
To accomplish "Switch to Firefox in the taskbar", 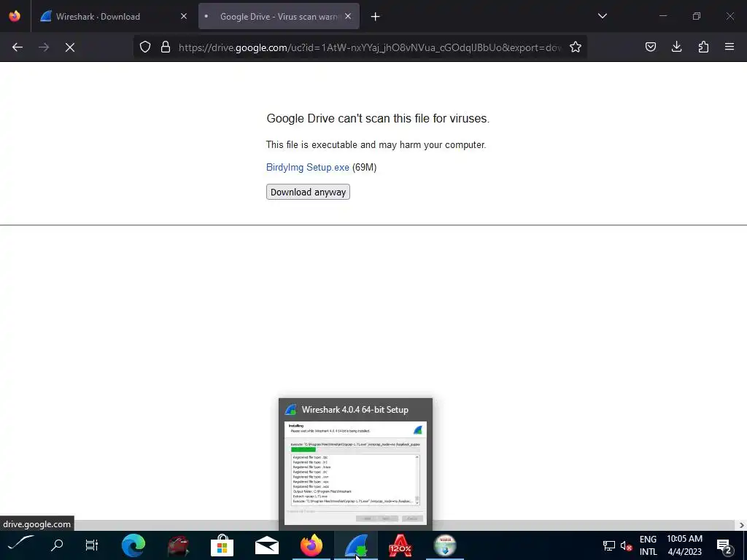I will click(x=311, y=545).
